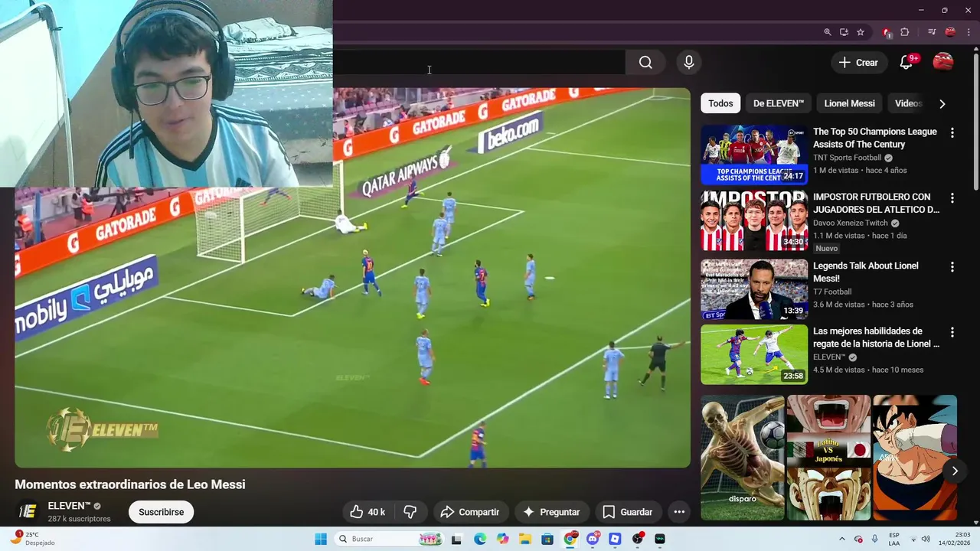Open the red extension icon with badge
The height and width of the screenshot is (551, 980).
(x=887, y=32)
